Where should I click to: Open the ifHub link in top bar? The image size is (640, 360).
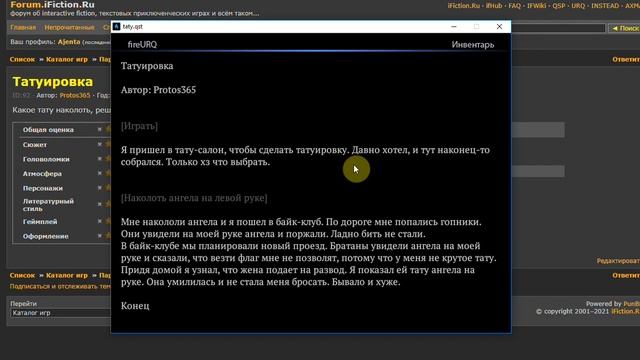(494, 6)
